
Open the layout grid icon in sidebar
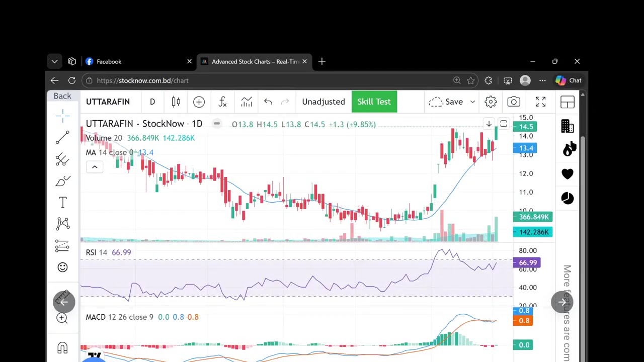[x=568, y=102]
